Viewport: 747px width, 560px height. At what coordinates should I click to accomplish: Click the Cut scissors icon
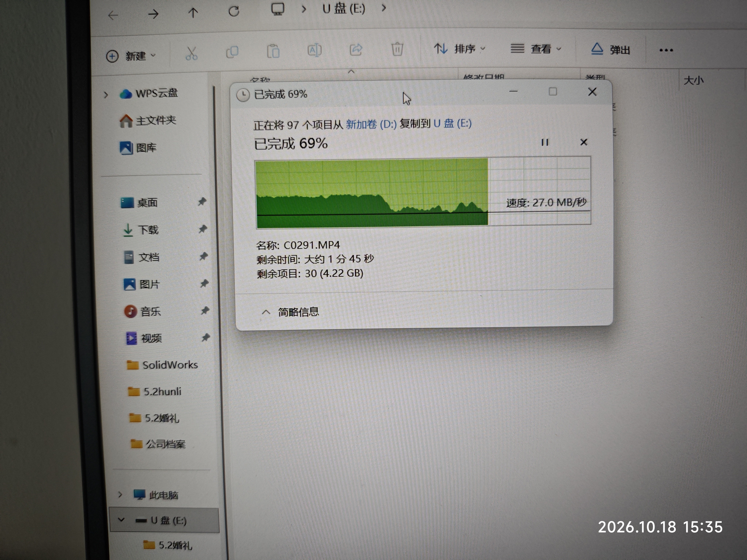tap(191, 53)
